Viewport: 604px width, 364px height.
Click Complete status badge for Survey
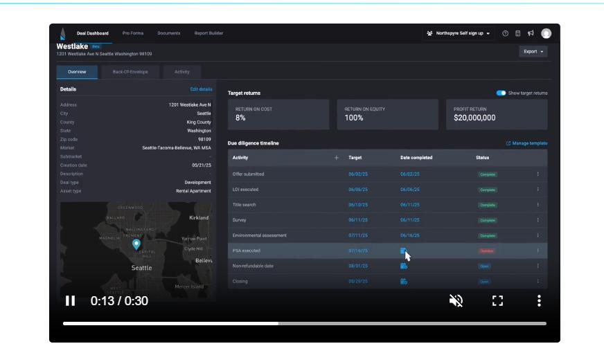pos(488,221)
